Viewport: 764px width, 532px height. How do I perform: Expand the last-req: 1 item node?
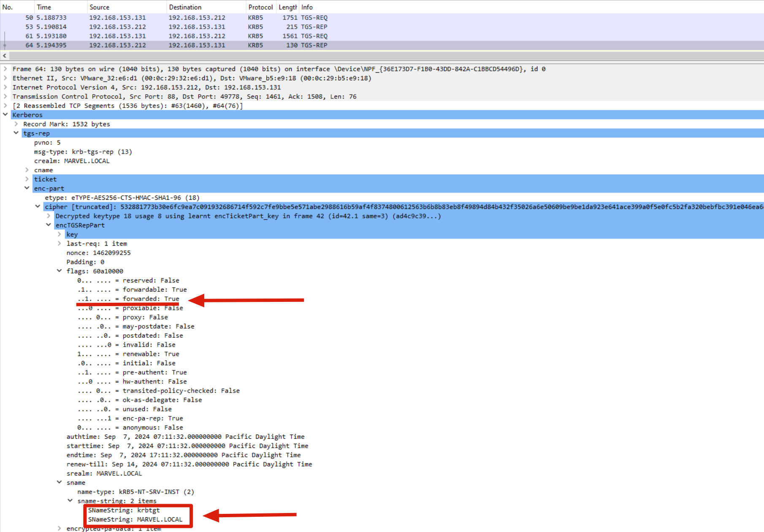[x=59, y=244]
